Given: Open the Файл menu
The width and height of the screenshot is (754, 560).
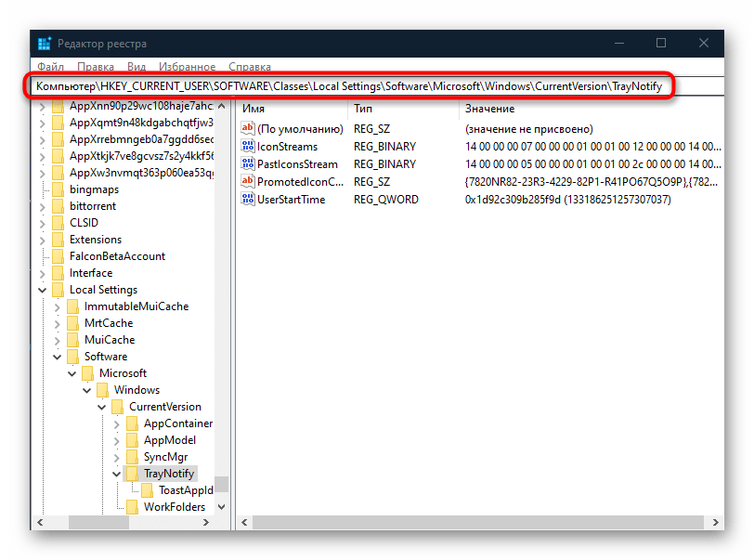Looking at the screenshot, I should [51, 67].
